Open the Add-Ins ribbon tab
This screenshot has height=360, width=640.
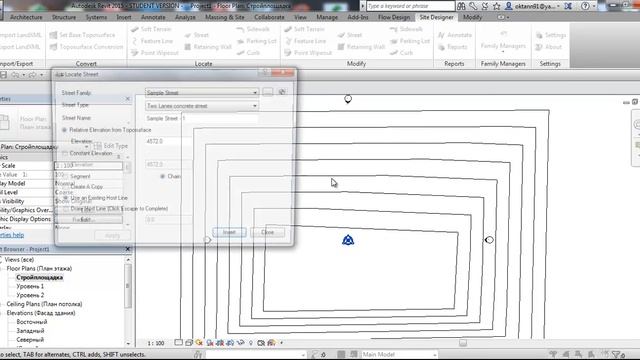[358, 17]
